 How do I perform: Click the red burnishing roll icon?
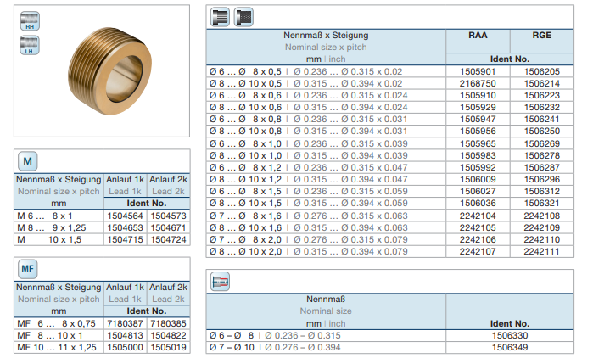click(220, 282)
